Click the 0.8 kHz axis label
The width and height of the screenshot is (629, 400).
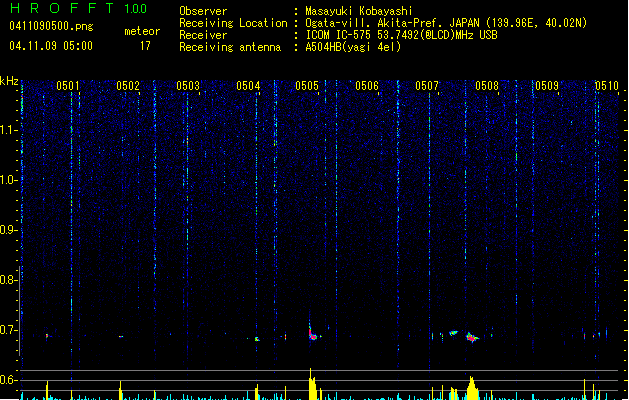pyautogui.click(x=8, y=280)
